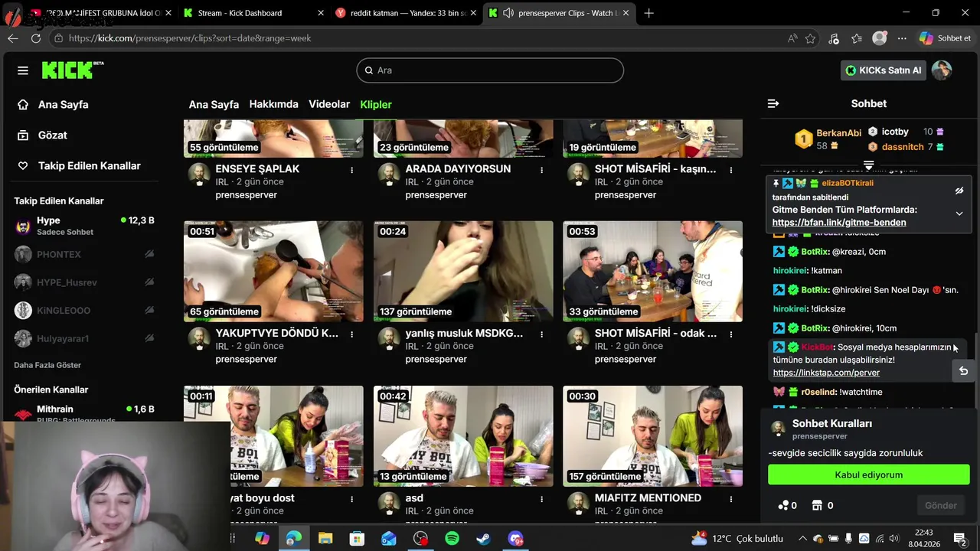Open browser Settings and more menu
Image resolution: width=980 pixels, height=551 pixels.
tap(902, 38)
